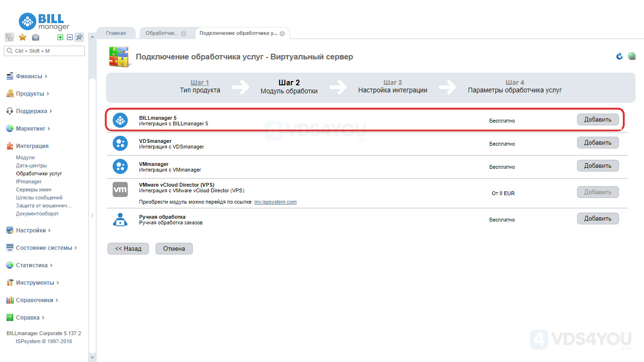Expand Справочники using its arrow
Image resolution: width=644 pixels, height=362 pixels.
click(x=57, y=300)
